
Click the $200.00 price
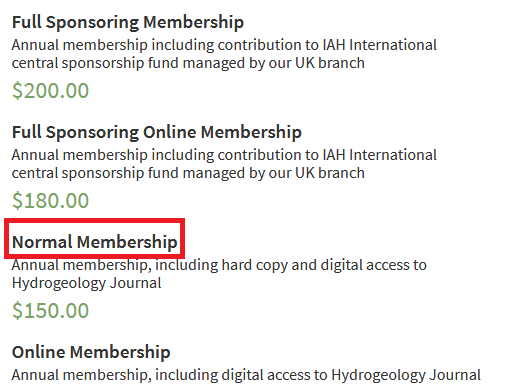point(50,90)
